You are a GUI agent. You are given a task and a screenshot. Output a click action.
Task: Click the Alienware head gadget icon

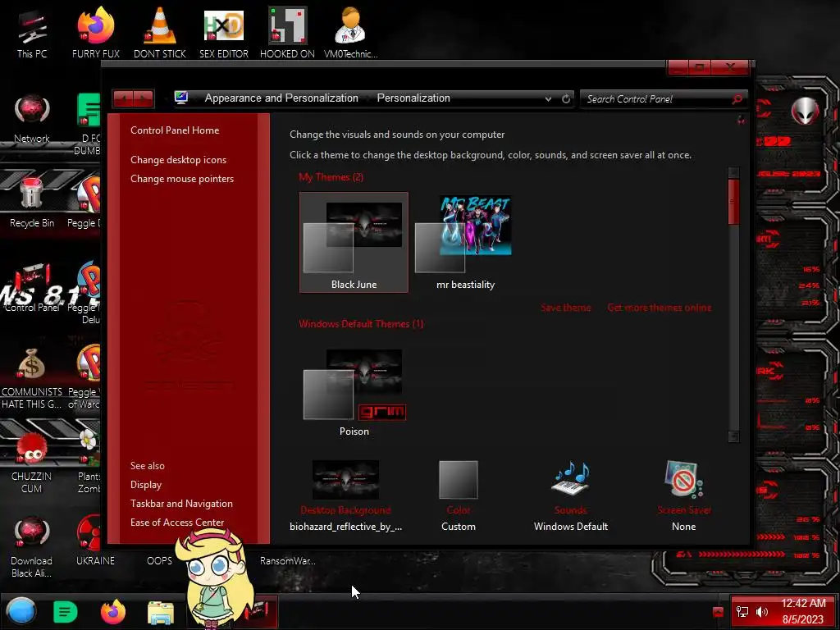tap(805, 111)
